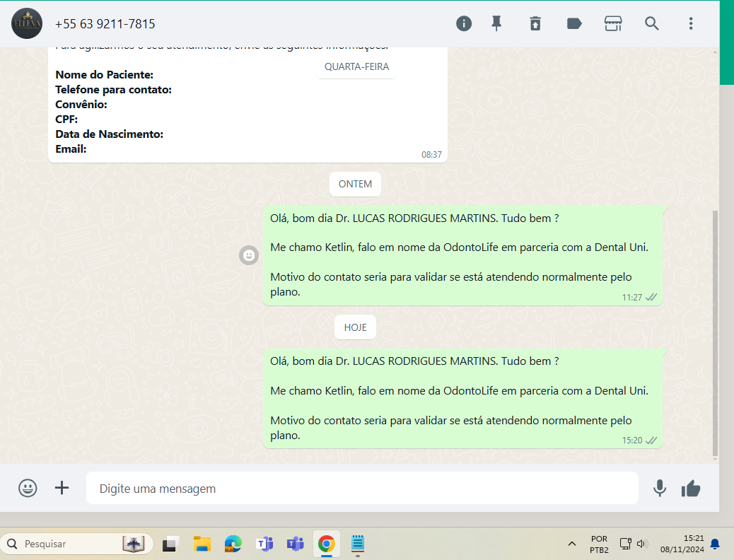Open the contact profile picture
This screenshot has width=734, height=560.
tap(27, 23)
